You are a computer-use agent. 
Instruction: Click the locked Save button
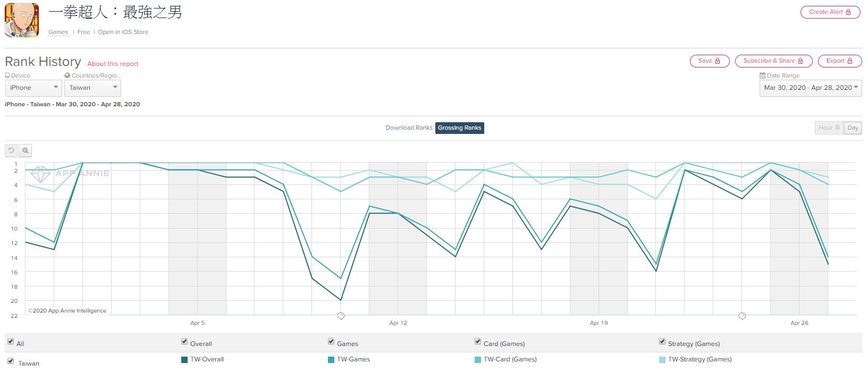point(709,61)
